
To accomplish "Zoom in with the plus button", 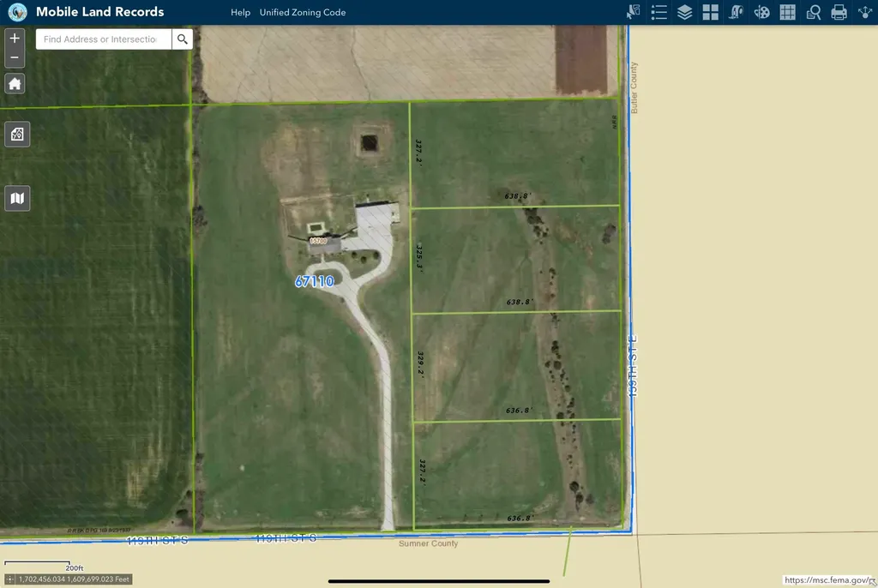I will [x=15, y=38].
